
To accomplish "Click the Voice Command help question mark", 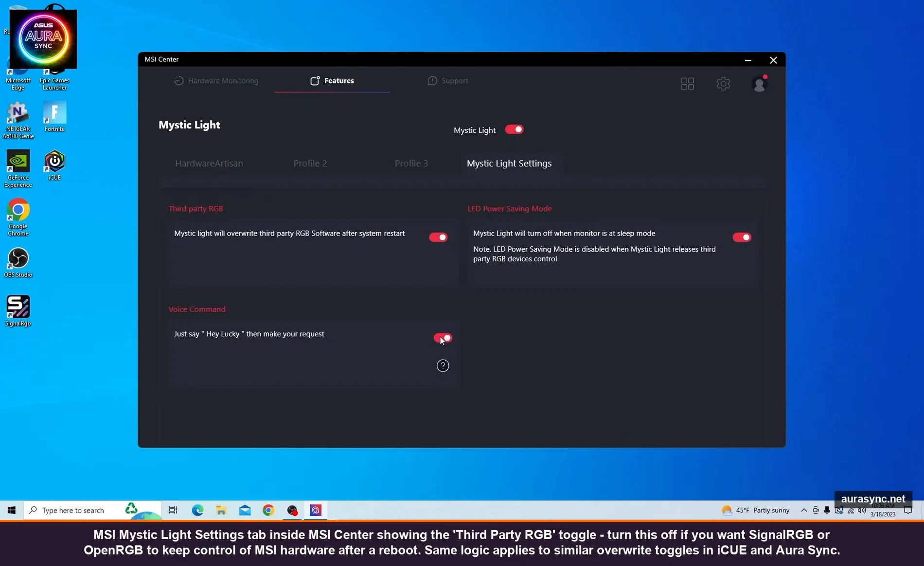I will point(443,365).
